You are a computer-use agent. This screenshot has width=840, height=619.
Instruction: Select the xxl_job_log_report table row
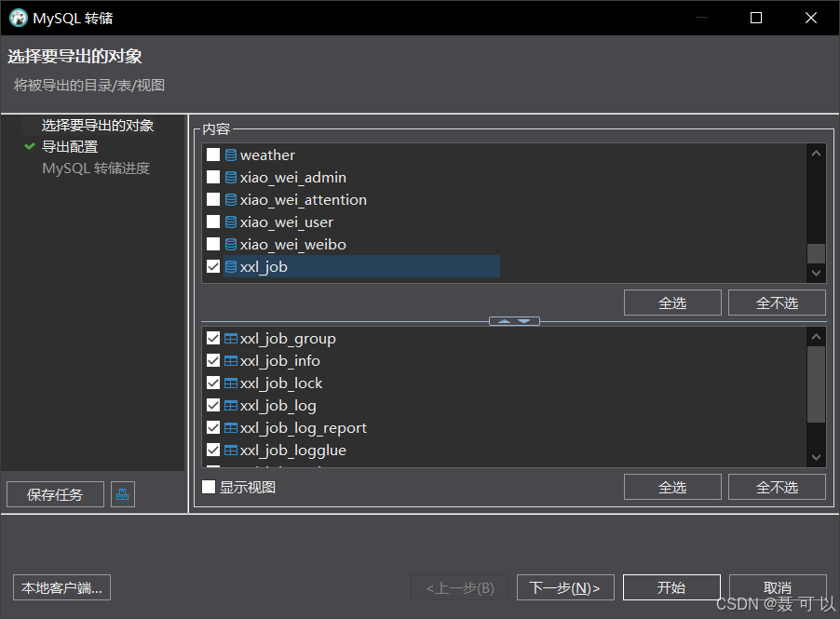click(x=304, y=428)
